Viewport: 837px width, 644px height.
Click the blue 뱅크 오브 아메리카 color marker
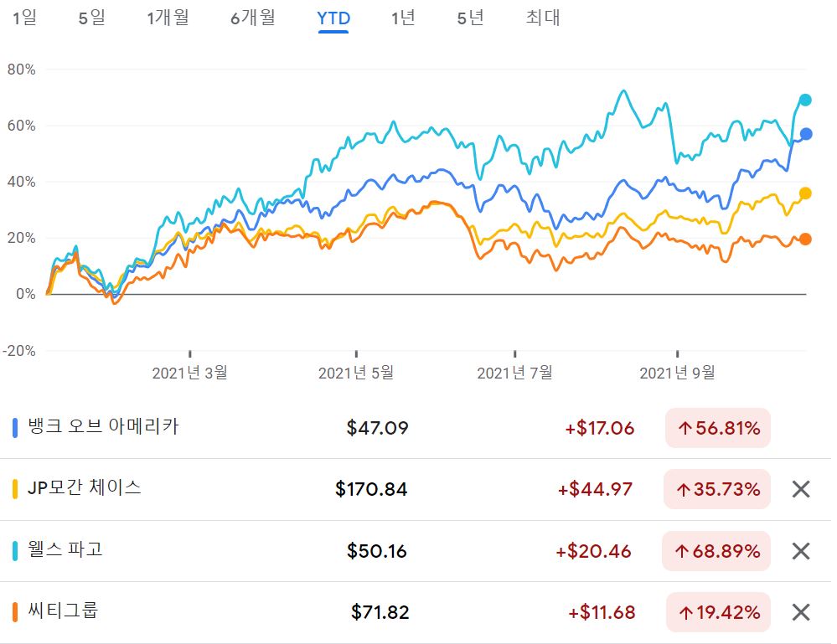[15, 428]
